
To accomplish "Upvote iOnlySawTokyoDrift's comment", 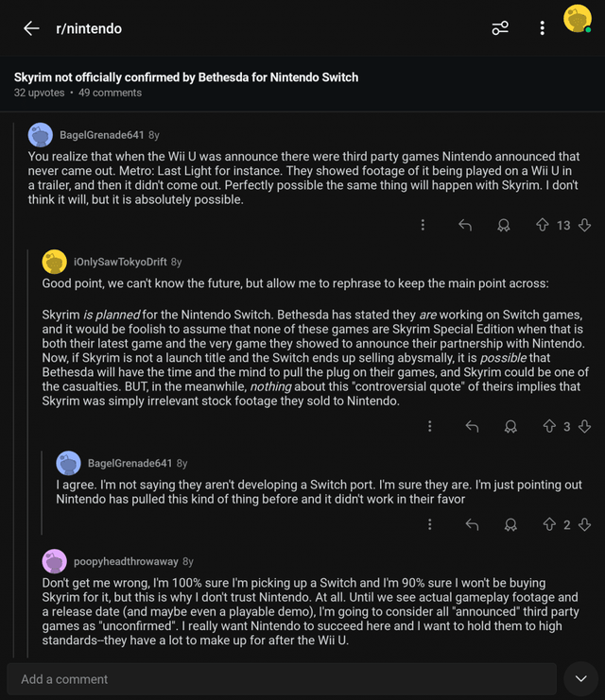I will point(549,426).
